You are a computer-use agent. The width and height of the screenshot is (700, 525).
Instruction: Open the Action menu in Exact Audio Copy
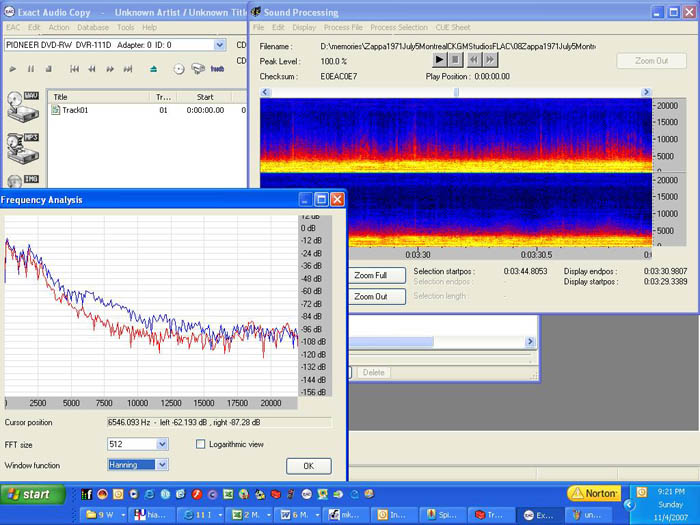(x=59, y=28)
